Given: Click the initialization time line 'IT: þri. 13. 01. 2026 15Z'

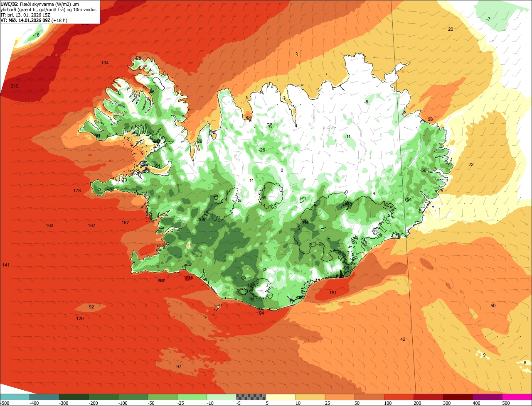Looking at the screenshot, I should coord(26,15).
